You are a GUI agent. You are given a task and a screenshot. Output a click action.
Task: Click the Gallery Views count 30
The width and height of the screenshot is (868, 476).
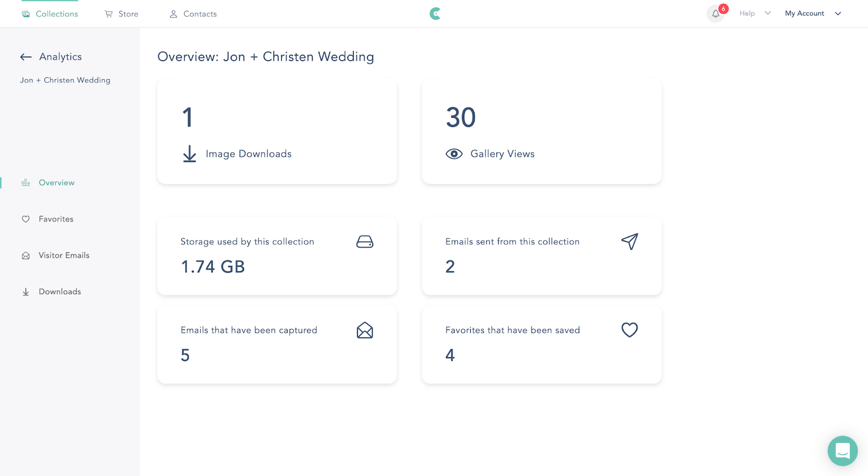461,118
